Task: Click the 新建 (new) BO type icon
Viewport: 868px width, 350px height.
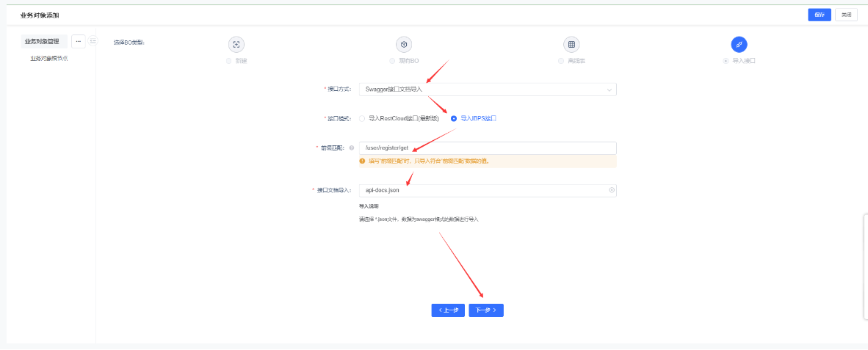Action: 236,45
